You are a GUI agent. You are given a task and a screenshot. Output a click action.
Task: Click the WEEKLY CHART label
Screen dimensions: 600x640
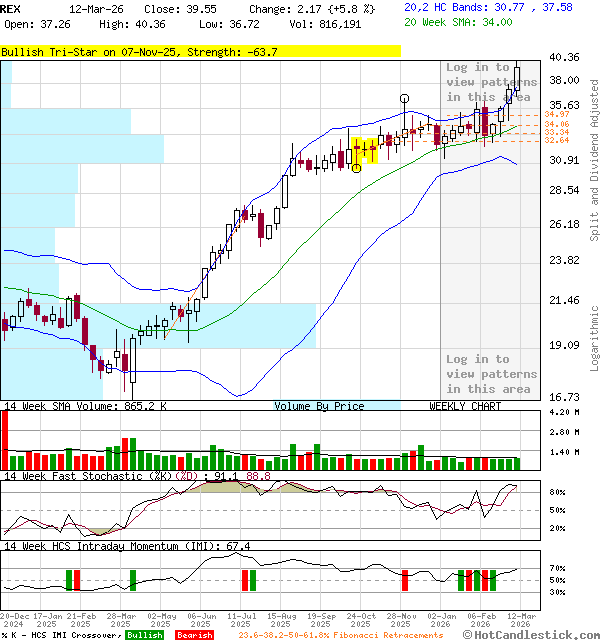tap(465, 406)
